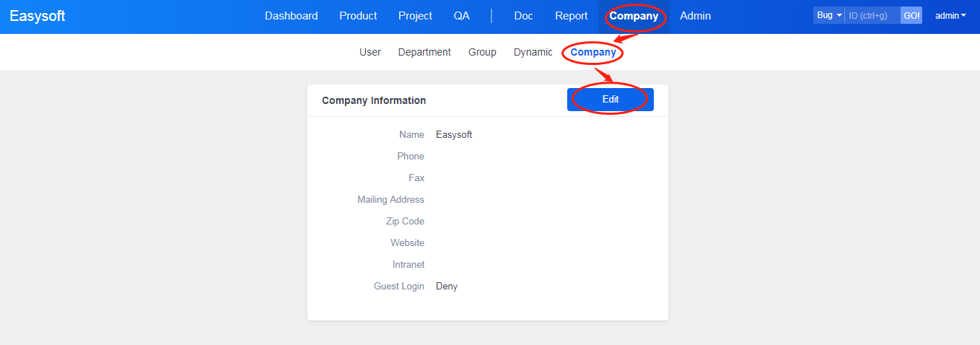980x345 pixels.
Task: Switch to the Report page
Action: [x=571, y=16]
